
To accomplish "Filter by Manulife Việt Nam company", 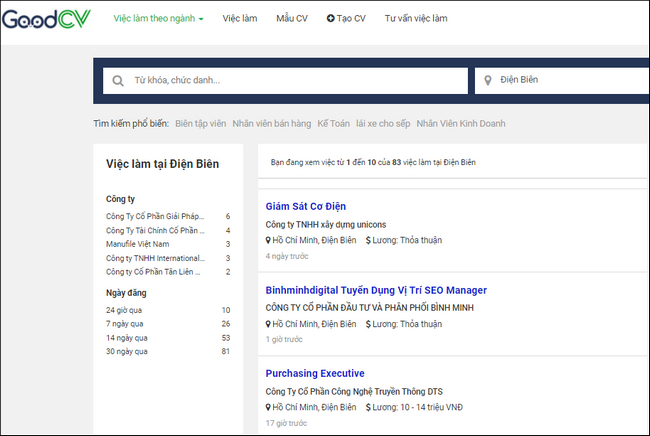I will (138, 244).
